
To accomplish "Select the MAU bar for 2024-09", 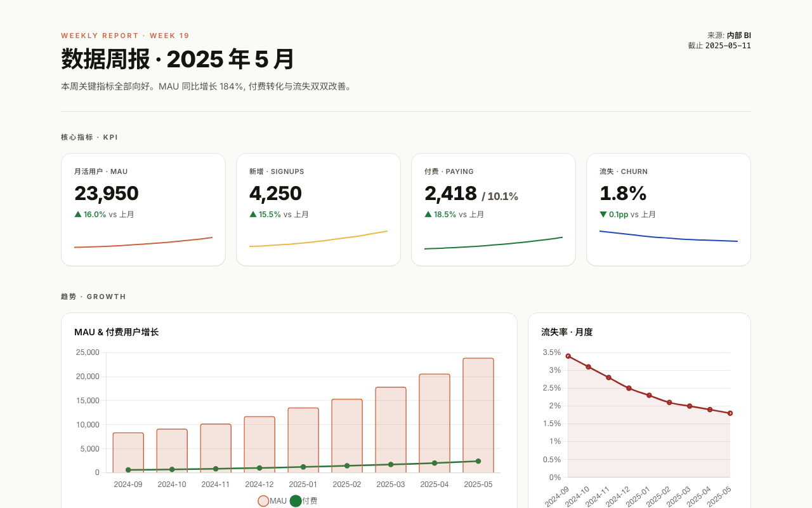I will [x=128, y=453].
